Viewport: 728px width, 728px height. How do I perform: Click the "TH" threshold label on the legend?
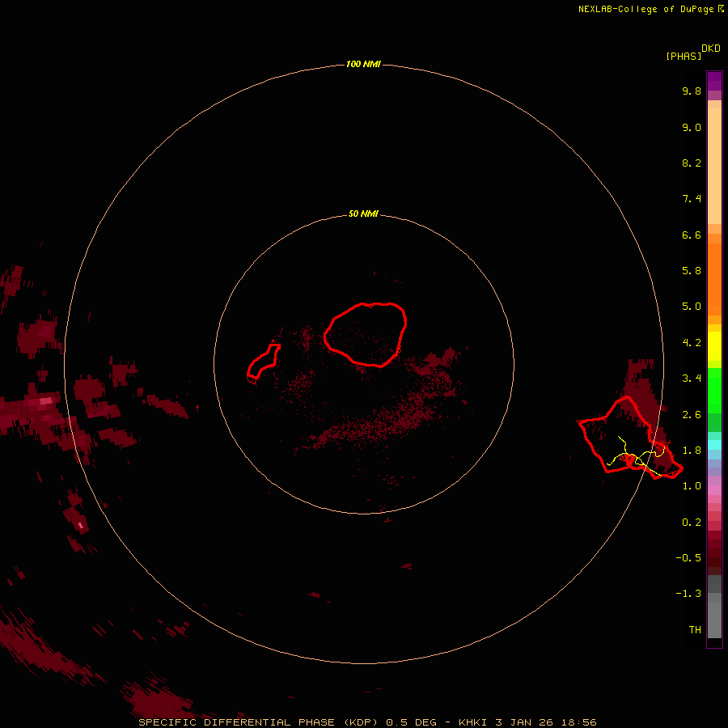coord(695,629)
